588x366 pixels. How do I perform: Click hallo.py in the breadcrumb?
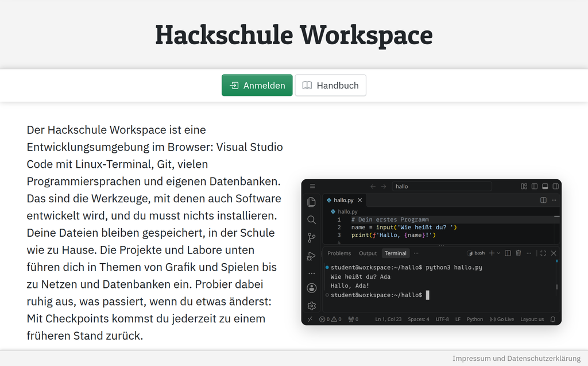[x=347, y=211]
